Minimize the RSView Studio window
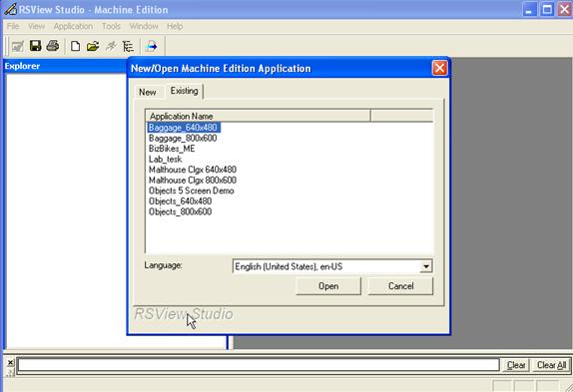This screenshot has width=573, height=392. click(x=529, y=10)
